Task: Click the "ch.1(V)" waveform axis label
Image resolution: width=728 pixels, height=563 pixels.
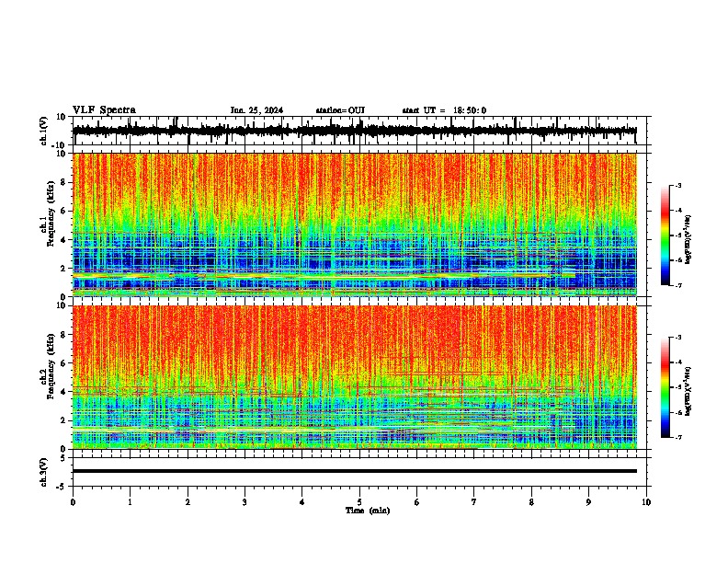Action: point(44,131)
